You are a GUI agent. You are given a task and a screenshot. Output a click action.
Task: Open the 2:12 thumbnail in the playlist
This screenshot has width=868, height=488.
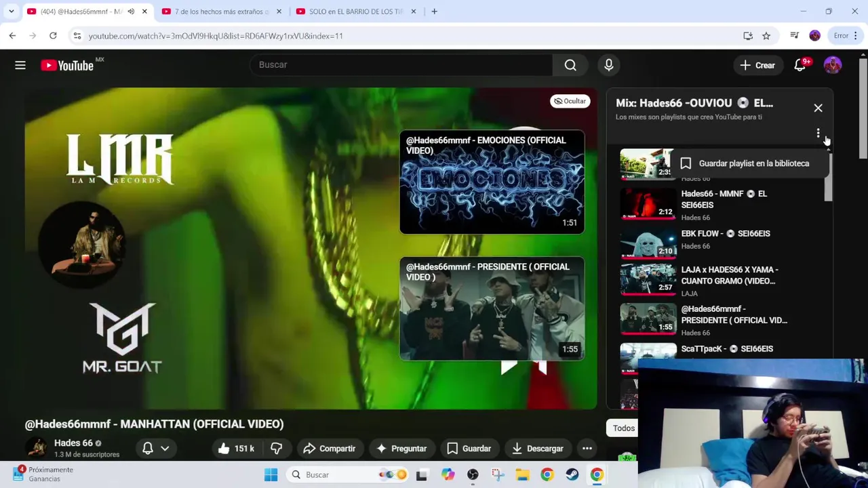[648, 205]
